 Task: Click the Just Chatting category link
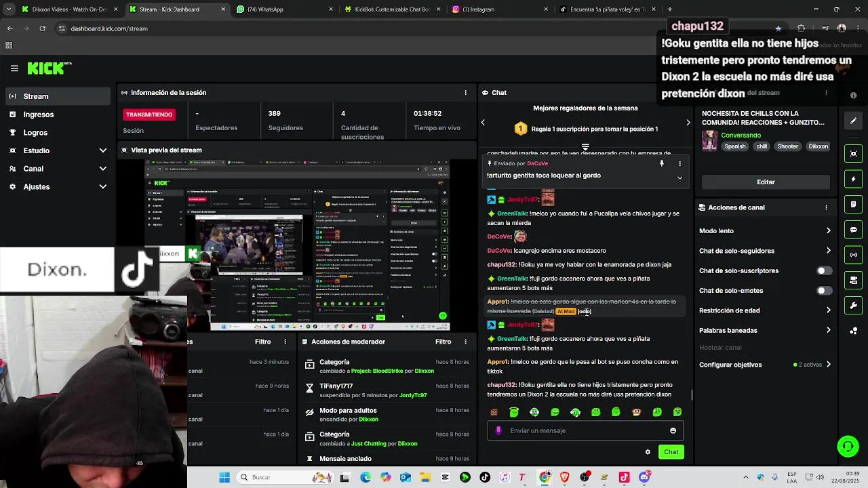tap(374, 444)
